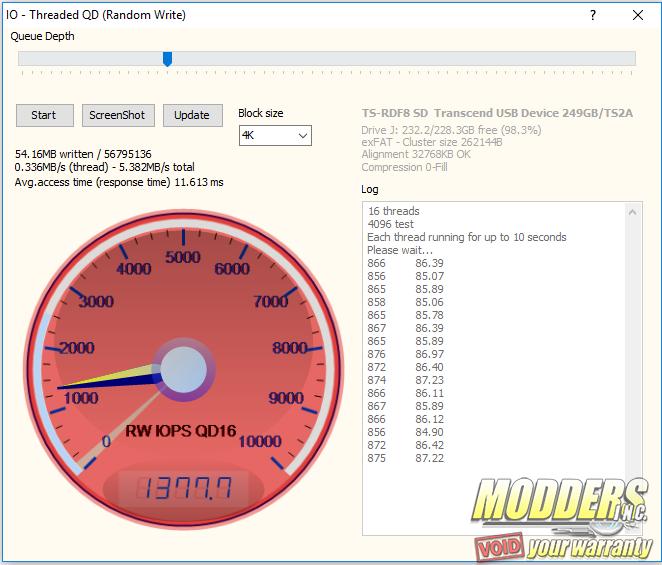This screenshot has width=662, height=565.
Task: Click the 'Drive J: 232.2/228.3GB free' line
Action: [451, 130]
